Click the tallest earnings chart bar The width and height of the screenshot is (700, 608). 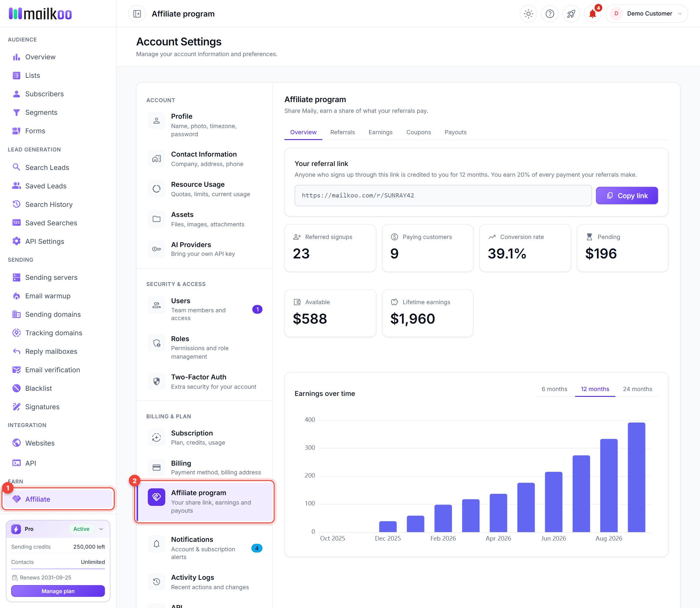[x=636, y=477]
